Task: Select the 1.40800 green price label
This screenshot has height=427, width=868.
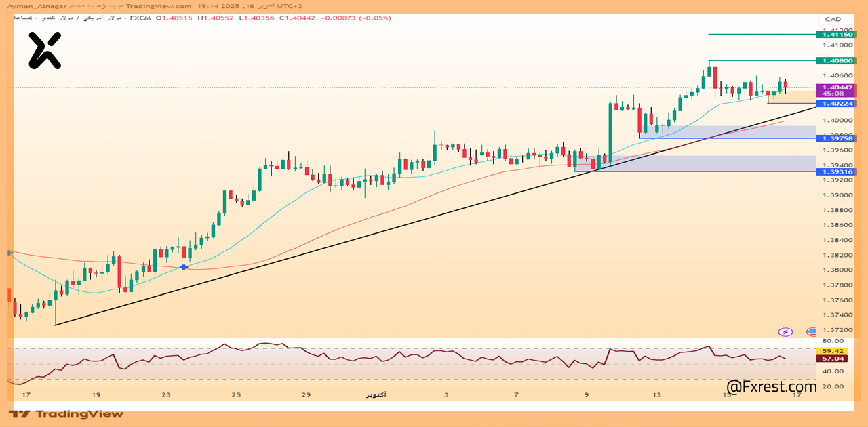Action: (837, 60)
